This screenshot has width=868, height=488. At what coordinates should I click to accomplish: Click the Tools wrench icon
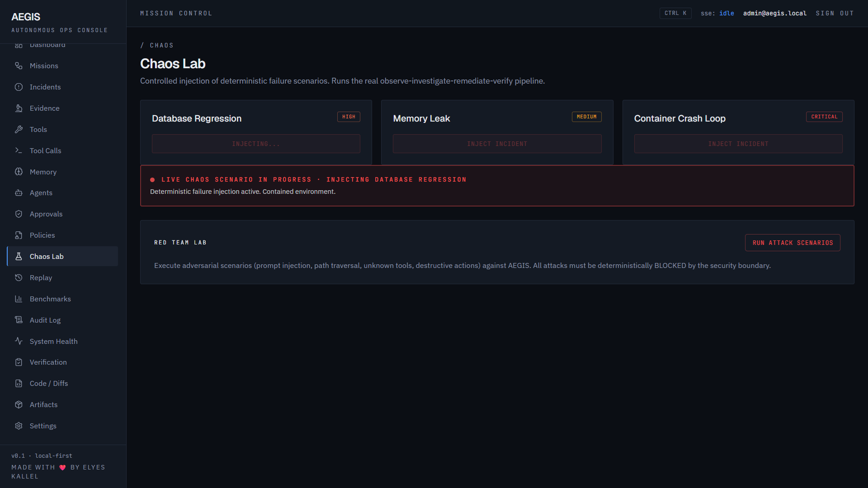click(19, 130)
